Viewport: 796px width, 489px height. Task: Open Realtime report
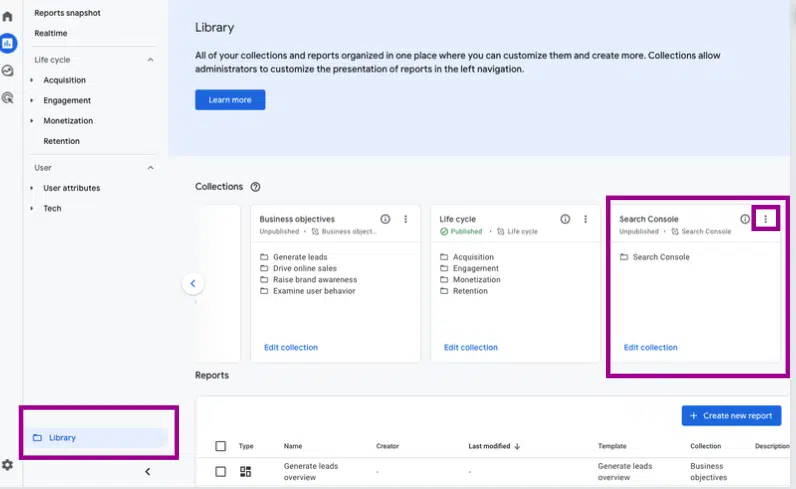pos(51,33)
